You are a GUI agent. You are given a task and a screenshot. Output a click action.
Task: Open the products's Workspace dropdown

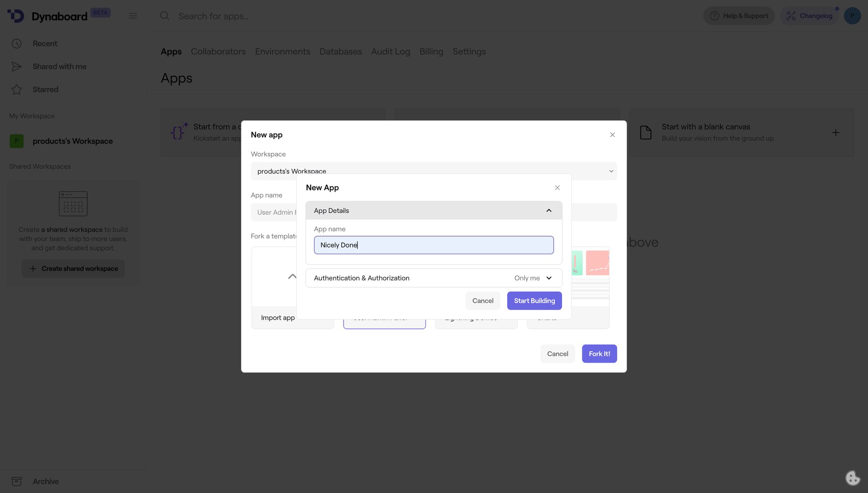(611, 171)
